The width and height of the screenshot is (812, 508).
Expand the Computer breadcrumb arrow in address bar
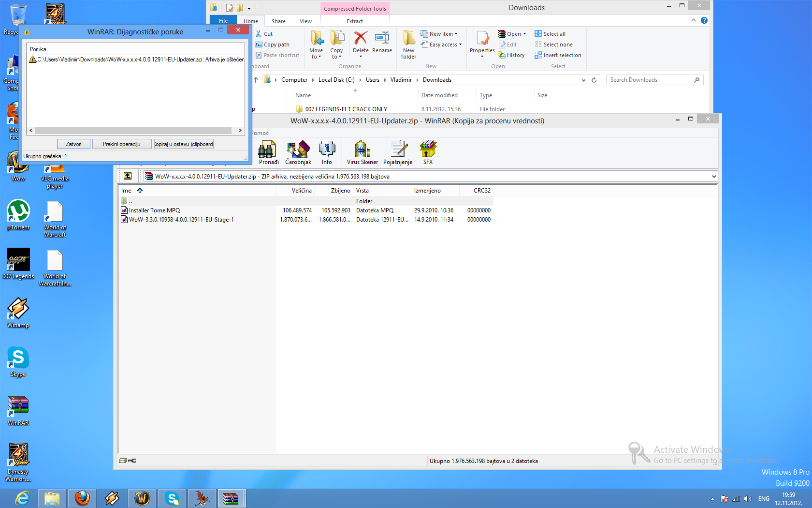[313, 80]
